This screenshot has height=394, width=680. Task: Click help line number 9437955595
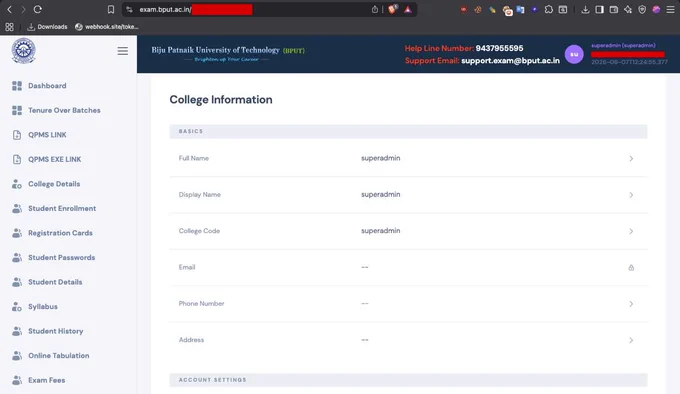[x=499, y=48]
